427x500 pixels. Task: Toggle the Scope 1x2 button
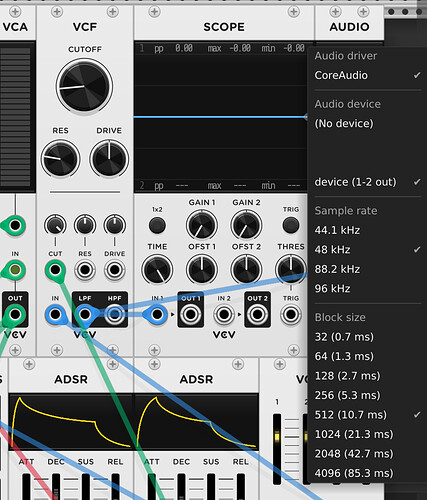tap(157, 225)
